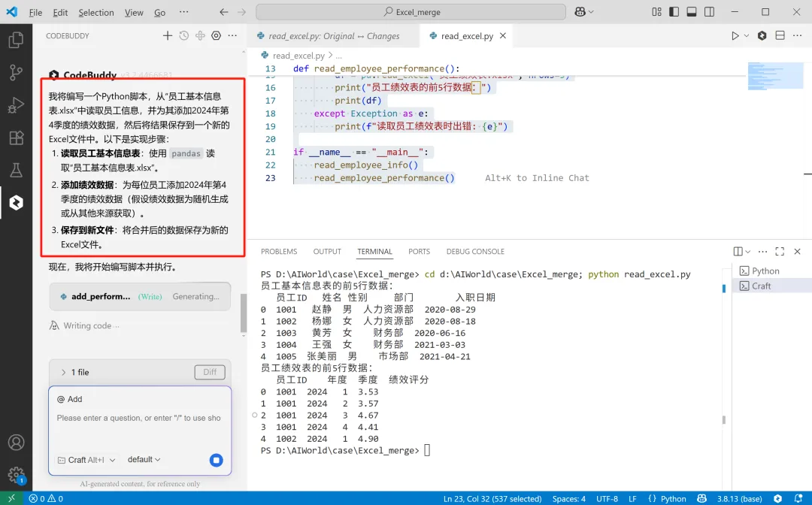The width and height of the screenshot is (812, 505).
Task: Change encoding via UTF-8 status item
Action: coord(607,499)
